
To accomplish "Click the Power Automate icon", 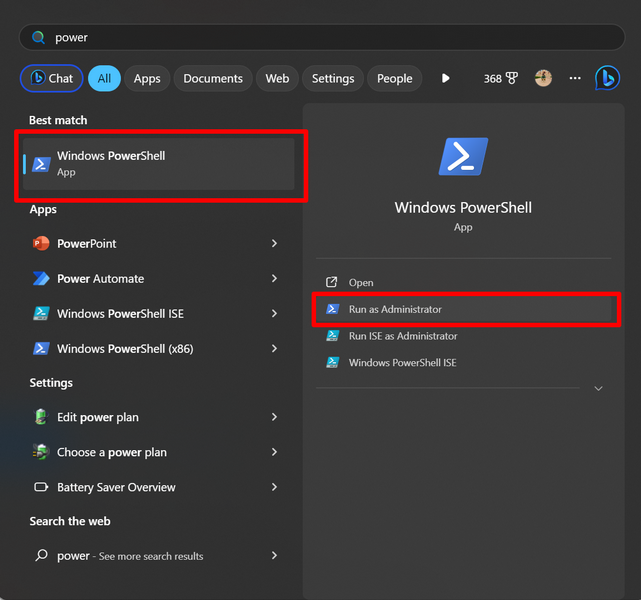I will pos(41,279).
